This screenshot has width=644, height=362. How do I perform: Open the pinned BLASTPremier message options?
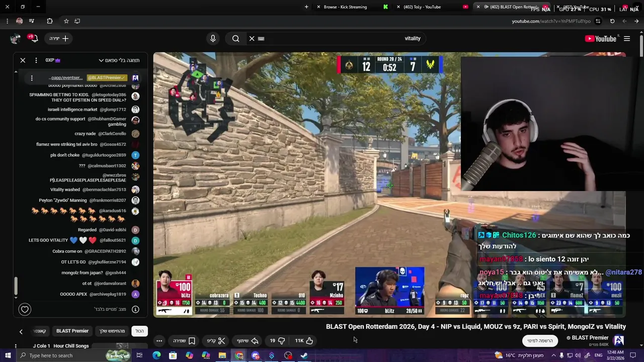pos(32,78)
